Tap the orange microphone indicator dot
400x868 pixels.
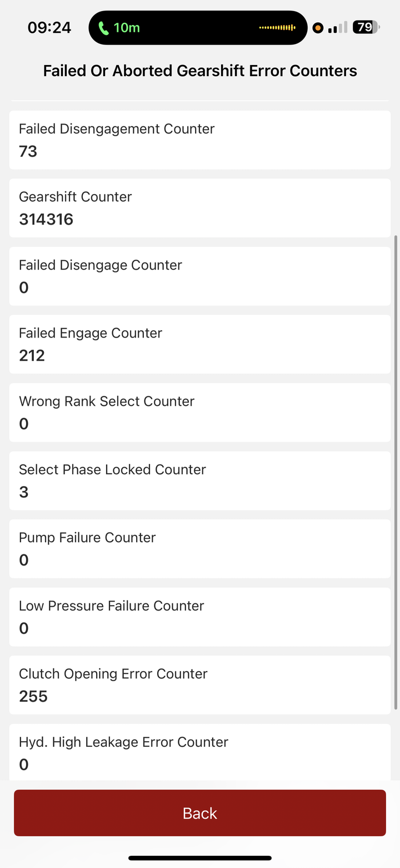tap(318, 28)
